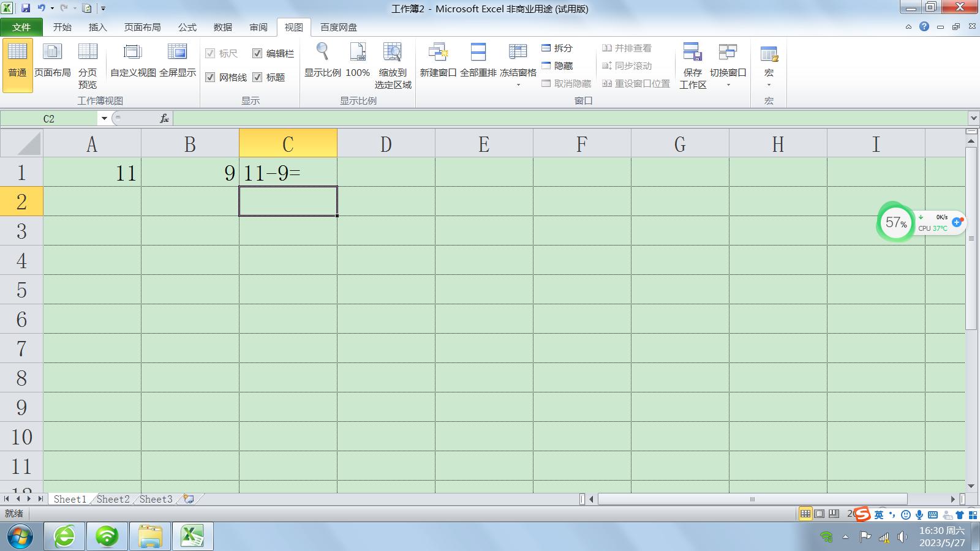This screenshot has width=980, height=551.
Task: Expand the Name Box dropdown arrow
Action: click(104, 119)
